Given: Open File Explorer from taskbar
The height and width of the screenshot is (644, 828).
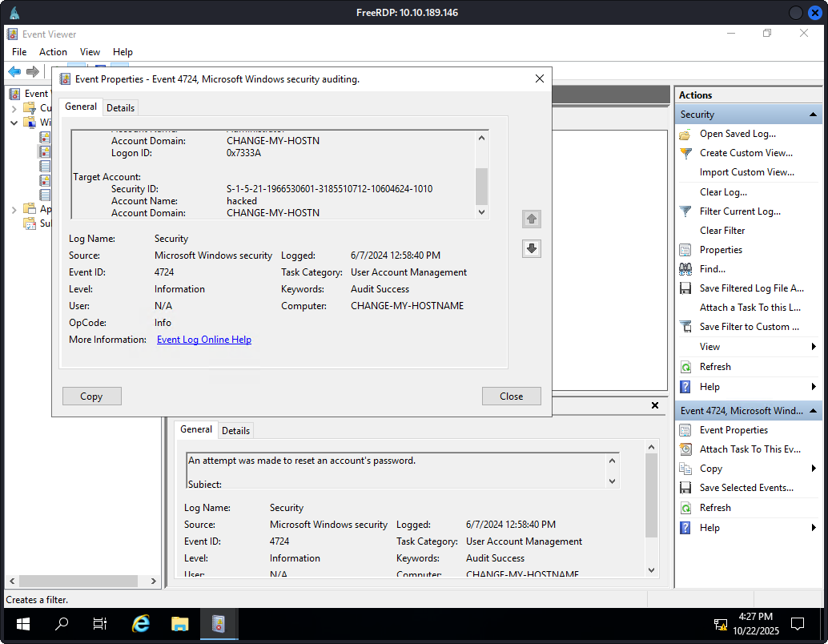Looking at the screenshot, I should tap(180, 624).
